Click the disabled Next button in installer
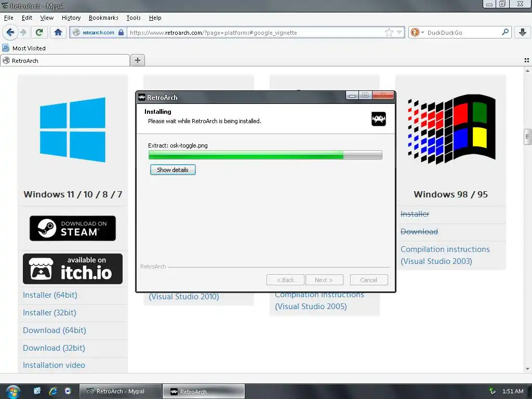This screenshot has height=399, width=532. (324, 280)
